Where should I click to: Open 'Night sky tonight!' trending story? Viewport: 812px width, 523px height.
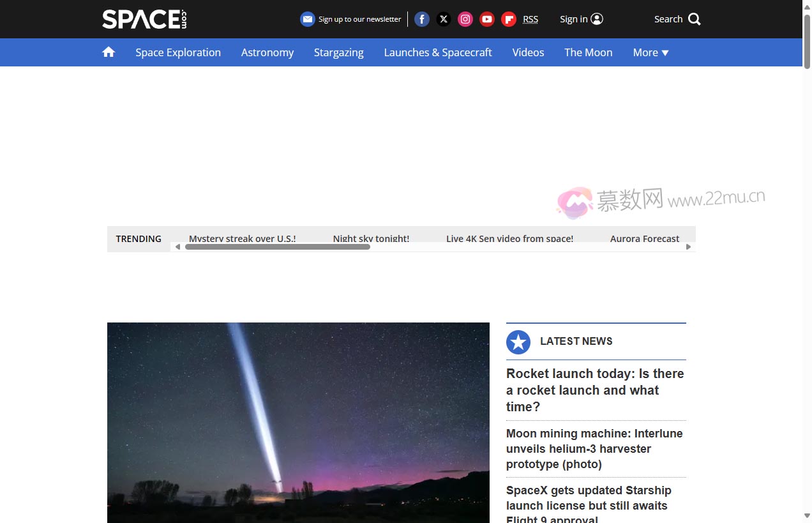pyautogui.click(x=371, y=238)
